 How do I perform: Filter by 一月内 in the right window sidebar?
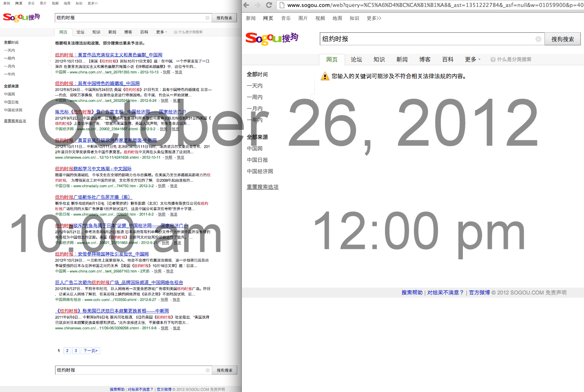(x=254, y=109)
